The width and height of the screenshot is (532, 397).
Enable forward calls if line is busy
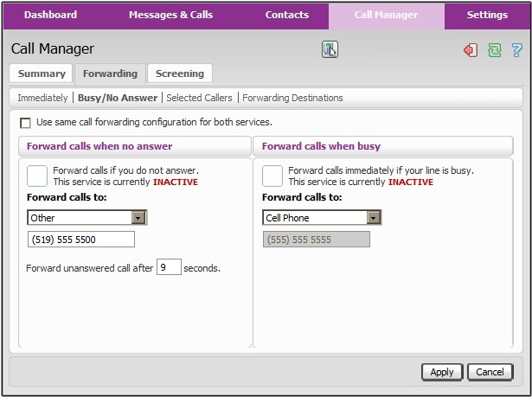point(272,176)
